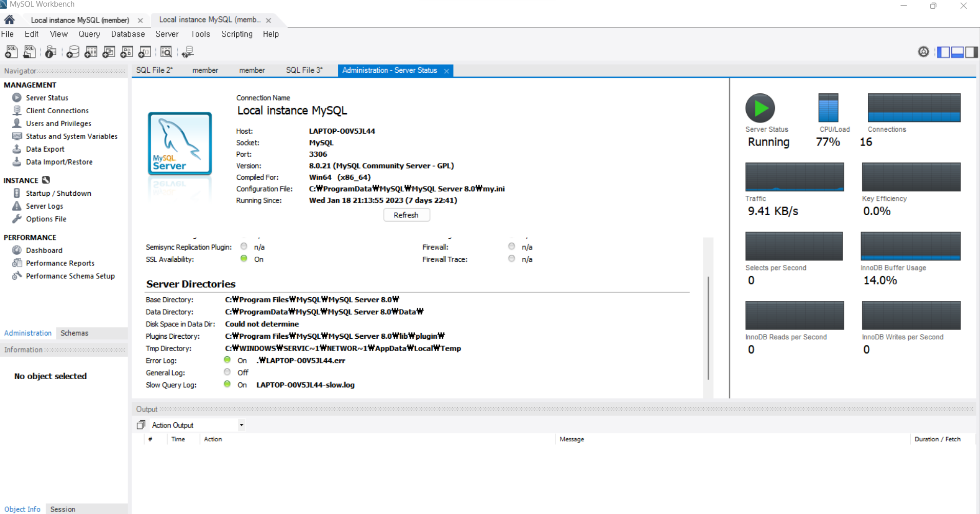Open the Scripting menu

(x=237, y=34)
